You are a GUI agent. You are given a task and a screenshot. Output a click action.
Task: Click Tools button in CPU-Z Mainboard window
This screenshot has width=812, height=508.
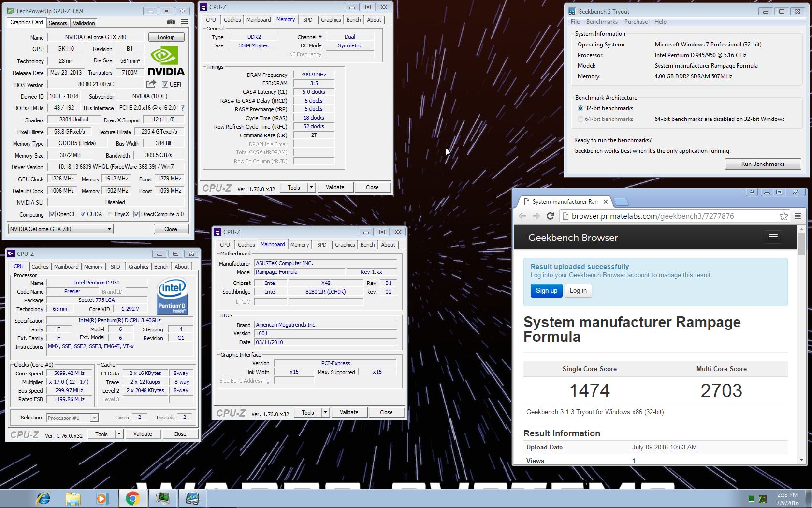(308, 412)
